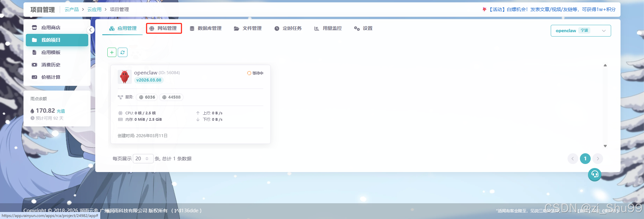Open the customer support headset button
The width and height of the screenshot is (644, 219).
(595, 174)
